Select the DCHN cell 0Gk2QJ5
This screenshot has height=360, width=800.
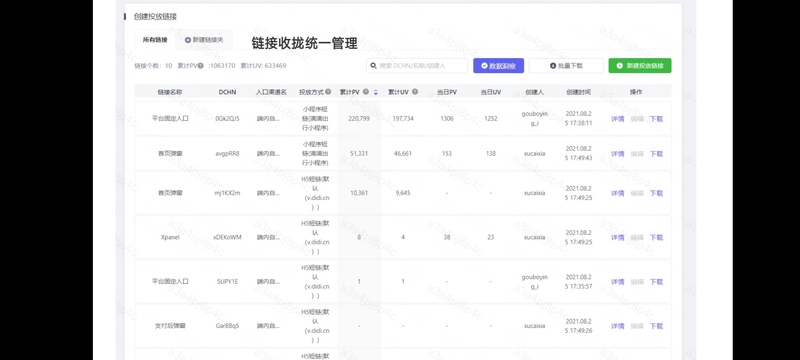pyautogui.click(x=228, y=119)
